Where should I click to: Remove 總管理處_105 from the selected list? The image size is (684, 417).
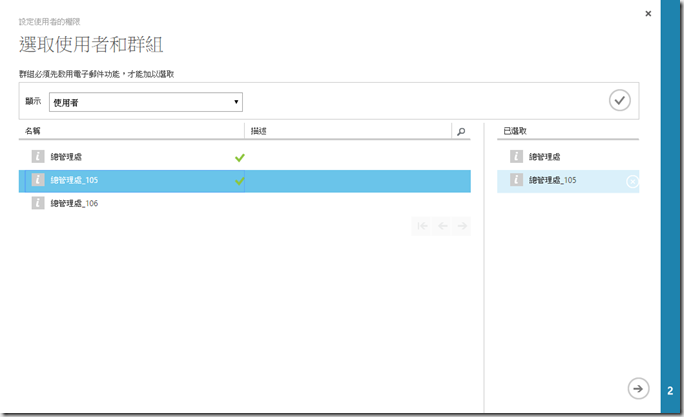click(x=631, y=181)
